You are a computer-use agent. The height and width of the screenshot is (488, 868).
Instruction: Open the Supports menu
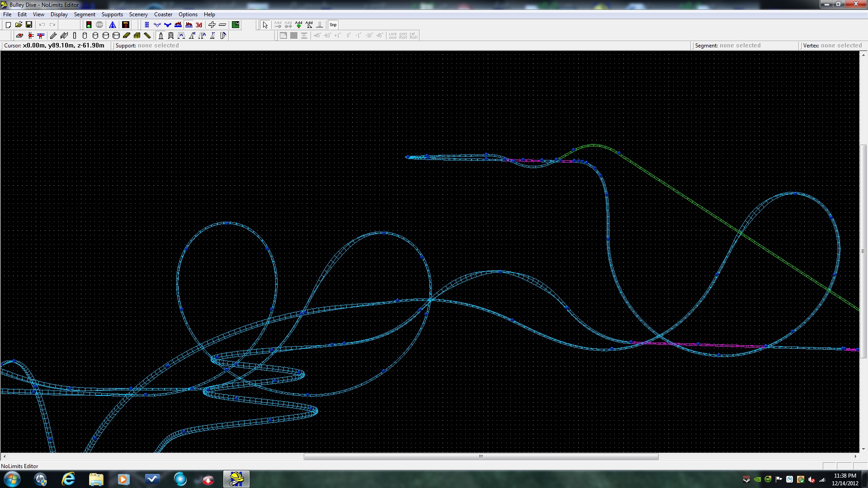tap(112, 14)
